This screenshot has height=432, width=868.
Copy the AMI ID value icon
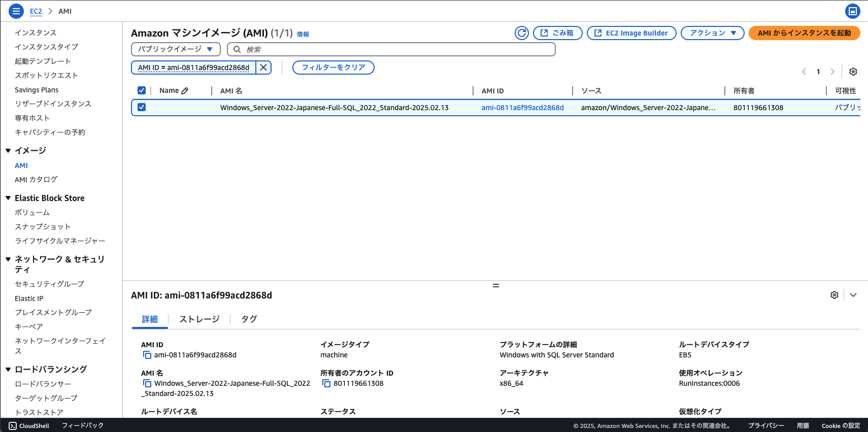(147, 355)
